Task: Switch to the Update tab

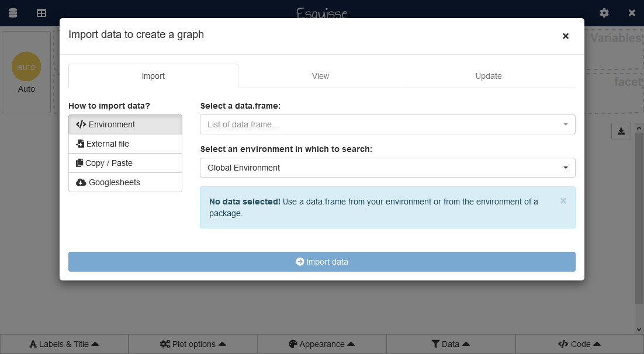Action: pos(489,76)
